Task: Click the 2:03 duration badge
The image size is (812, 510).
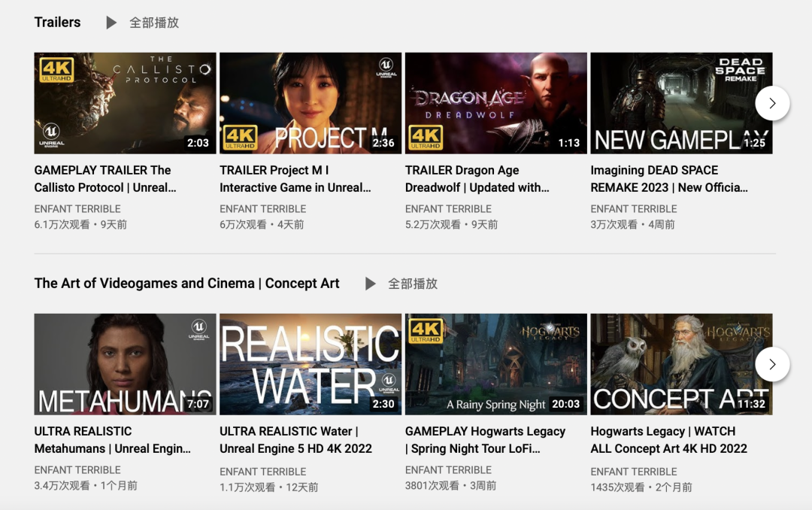Action: coord(198,143)
